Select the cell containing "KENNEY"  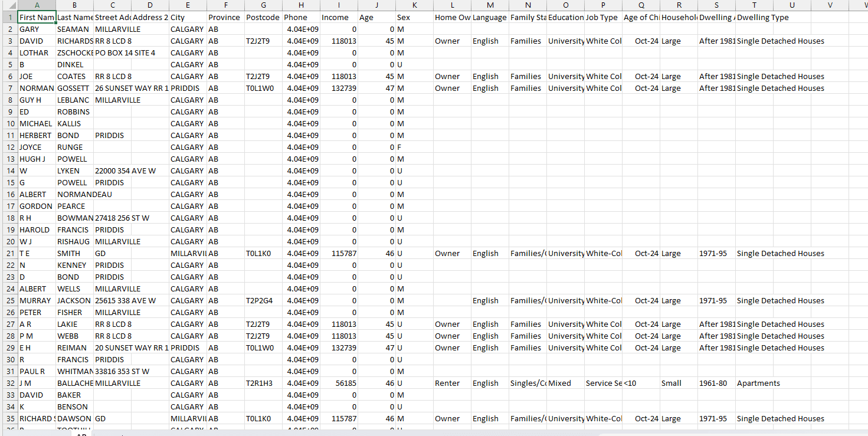[x=75, y=265]
